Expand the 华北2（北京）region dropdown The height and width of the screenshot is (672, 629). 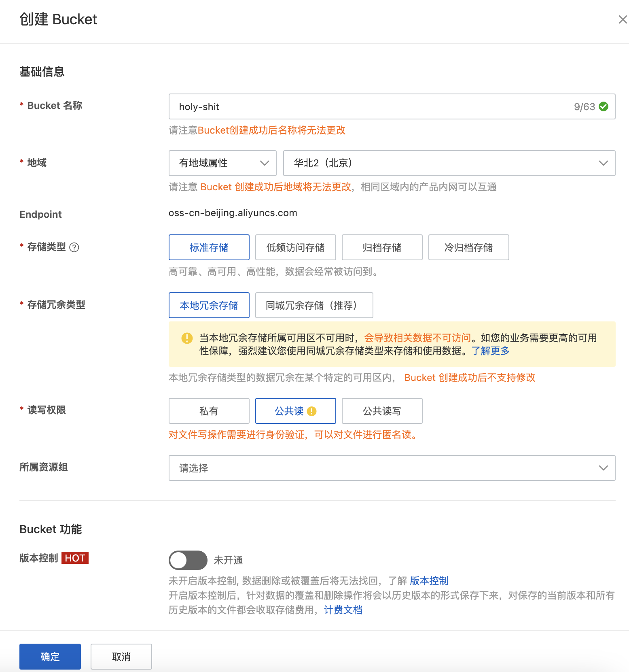coord(449,163)
